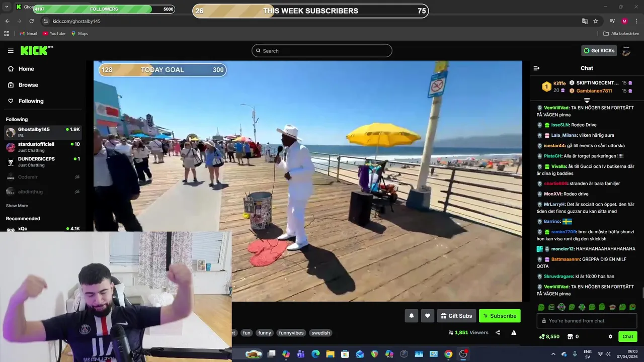
Task: Open Maps bookmark
Action: (x=79, y=34)
